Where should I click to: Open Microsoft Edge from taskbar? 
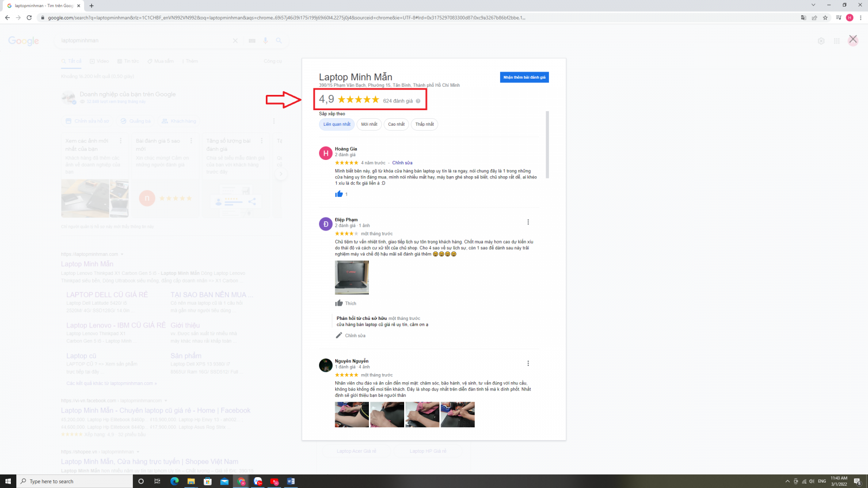(174, 481)
